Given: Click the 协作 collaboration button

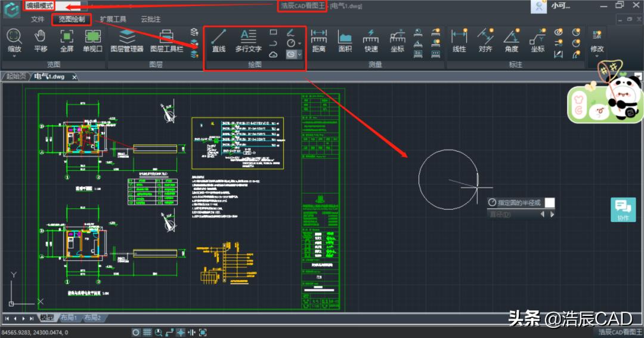Looking at the screenshot, I should point(623,210).
